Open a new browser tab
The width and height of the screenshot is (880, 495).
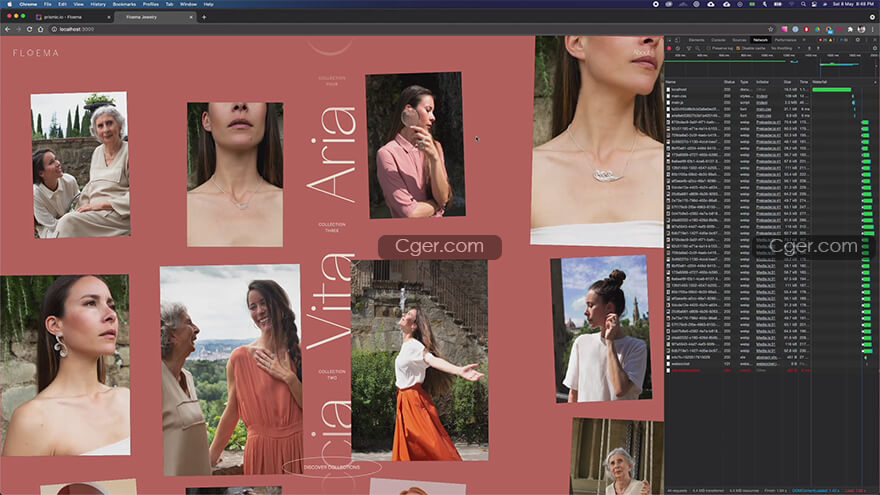tap(204, 17)
